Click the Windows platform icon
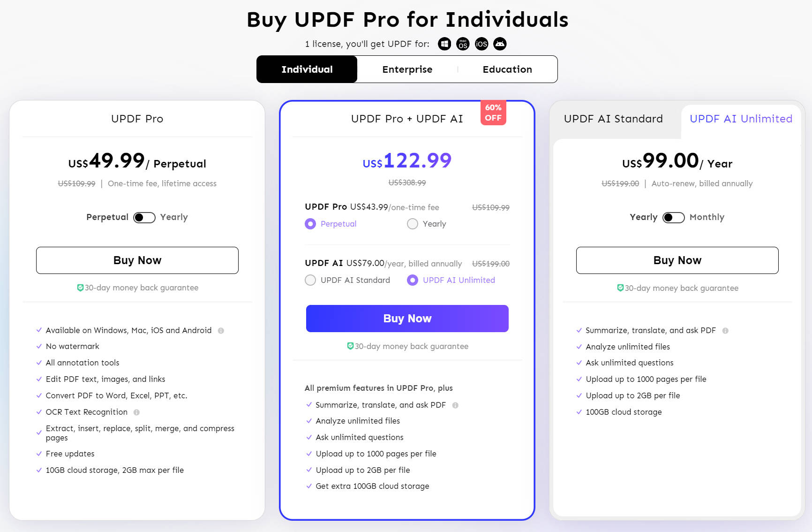Image resolution: width=812 pixels, height=532 pixels. click(444, 44)
